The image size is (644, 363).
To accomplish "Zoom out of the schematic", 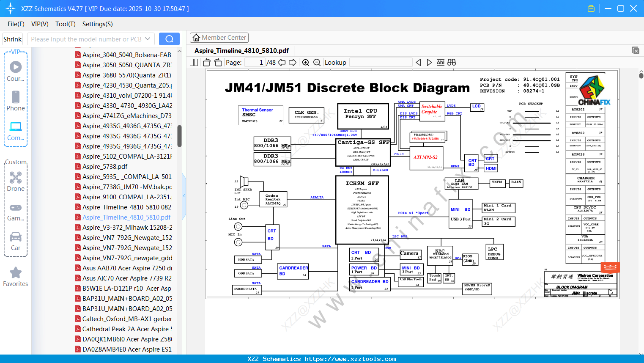I will (x=317, y=62).
